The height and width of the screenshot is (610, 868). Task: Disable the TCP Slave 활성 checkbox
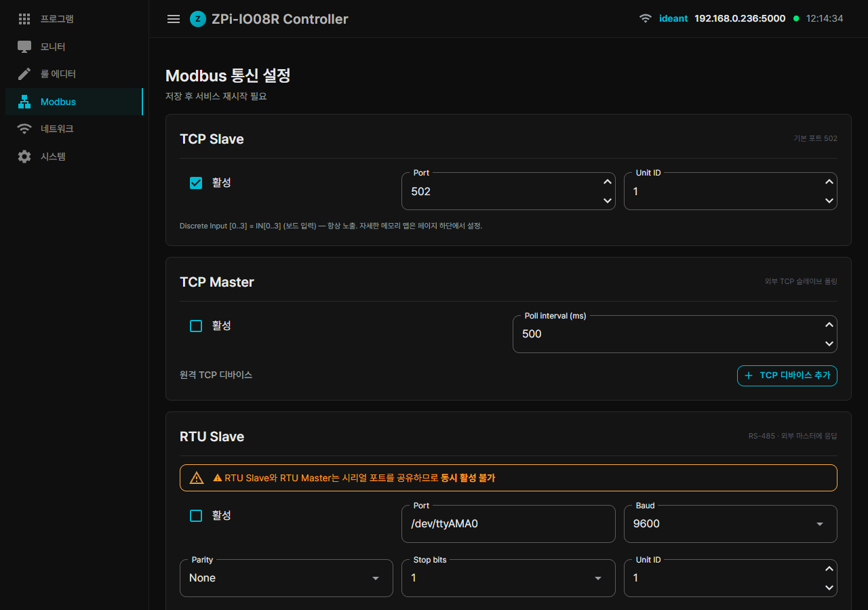[196, 183]
